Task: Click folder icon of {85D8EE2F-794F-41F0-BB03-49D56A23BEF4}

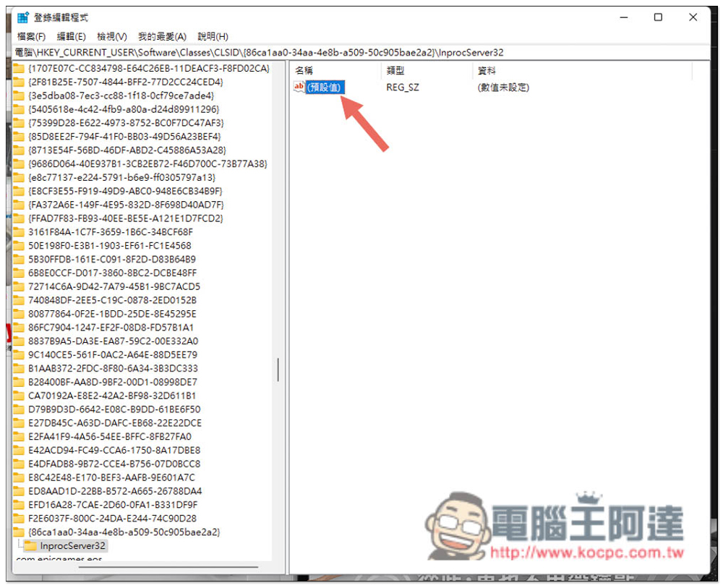Action: click(19, 137)
